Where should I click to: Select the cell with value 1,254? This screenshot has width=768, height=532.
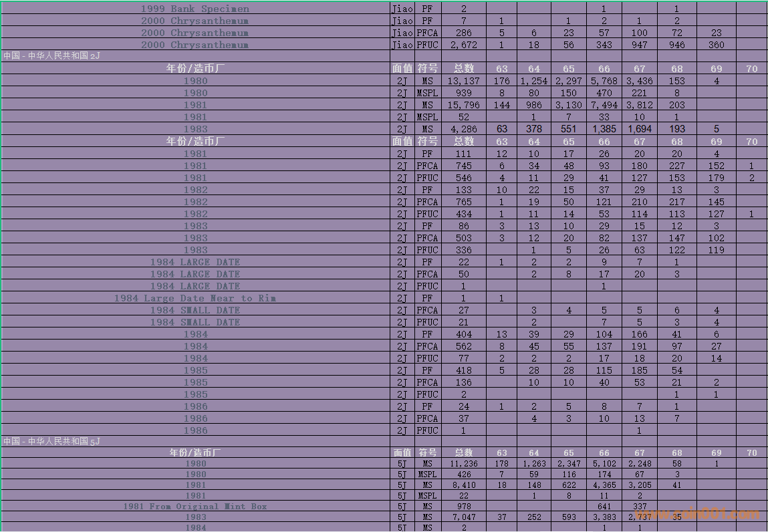click(x=534, y=81)
